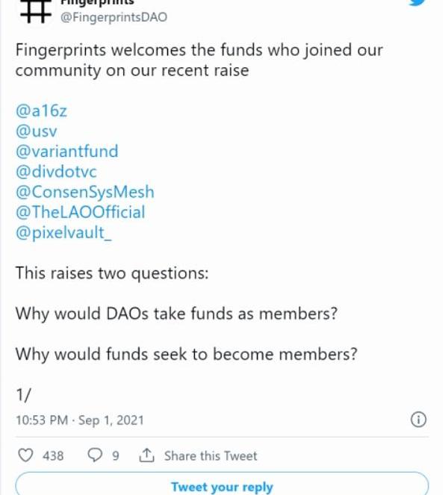The height and width of the screenshot is (495, 448).
Task: Go to the @ConsenSysMesh profile link
Action: (84, 192)
